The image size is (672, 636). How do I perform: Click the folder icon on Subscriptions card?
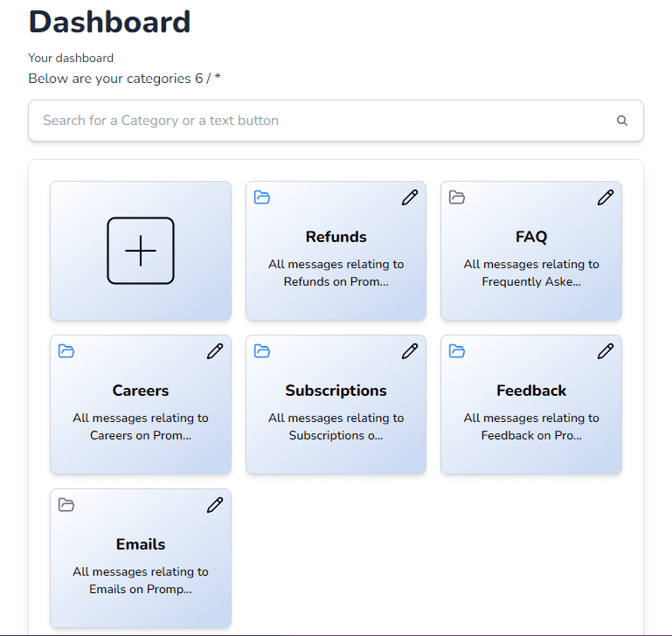point(262,351)
